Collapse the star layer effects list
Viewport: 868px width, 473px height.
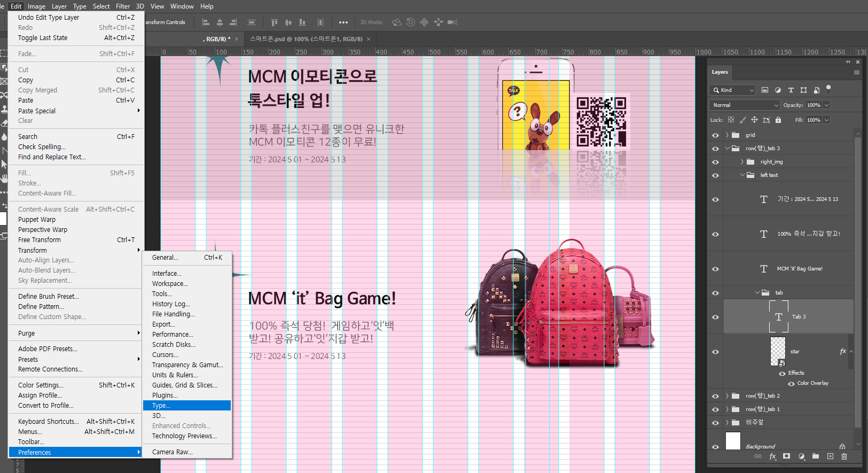(851, 352)
